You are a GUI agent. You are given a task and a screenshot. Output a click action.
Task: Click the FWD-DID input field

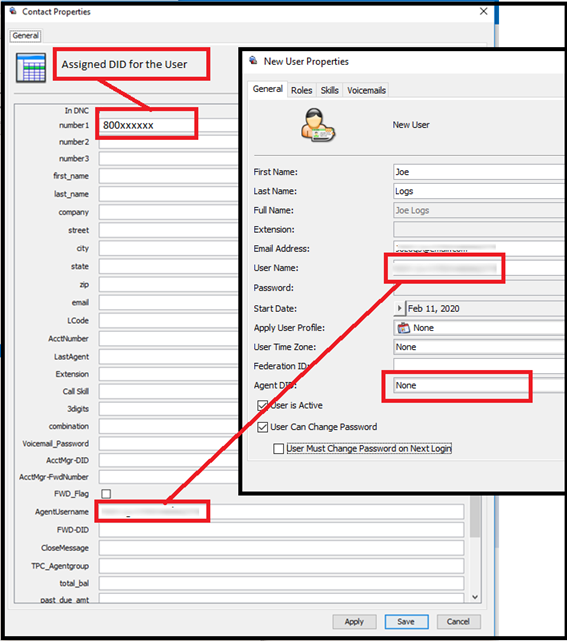(281, 530)
